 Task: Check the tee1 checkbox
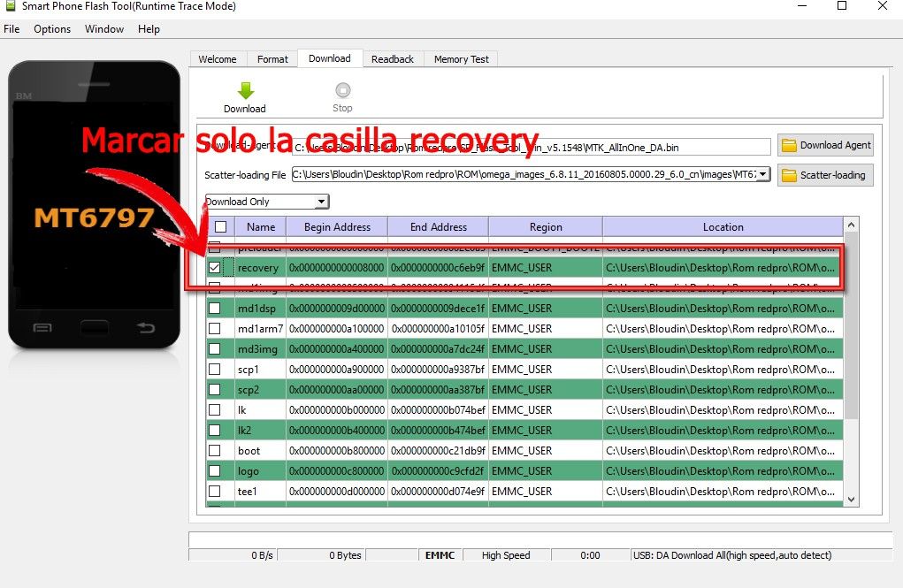(x=214, y=492)
